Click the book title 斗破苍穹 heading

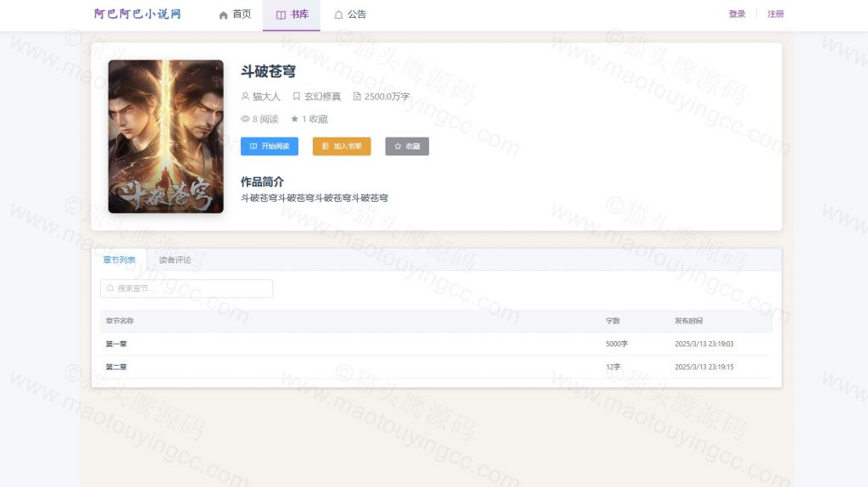tap(268, 71)
